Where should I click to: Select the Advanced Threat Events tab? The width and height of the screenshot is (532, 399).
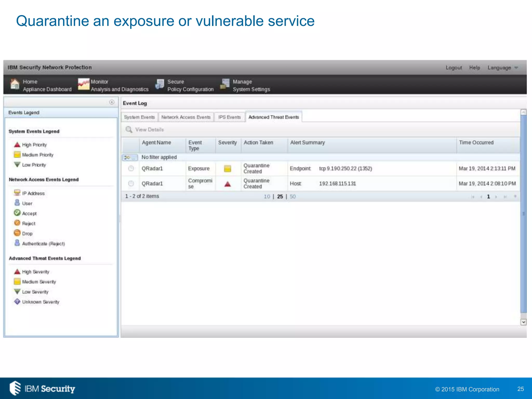click(274, 117)
